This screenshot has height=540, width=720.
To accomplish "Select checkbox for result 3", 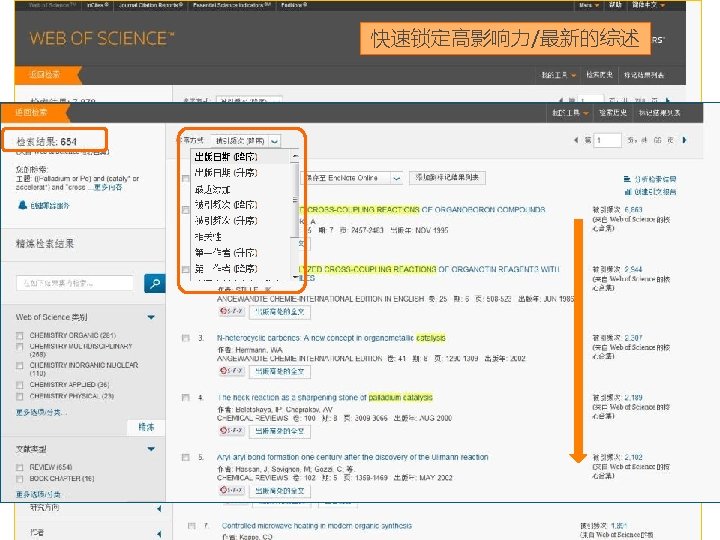I will (x=186, y=338).
